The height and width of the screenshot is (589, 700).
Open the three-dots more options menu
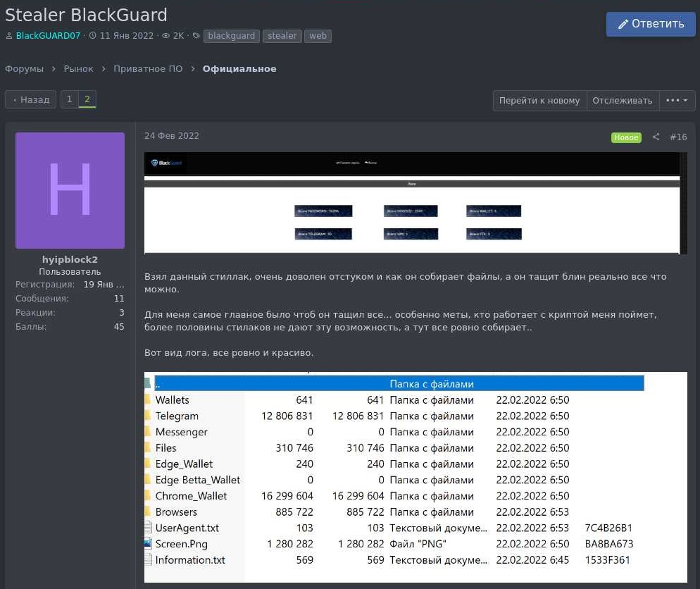[x=677, y=100]
